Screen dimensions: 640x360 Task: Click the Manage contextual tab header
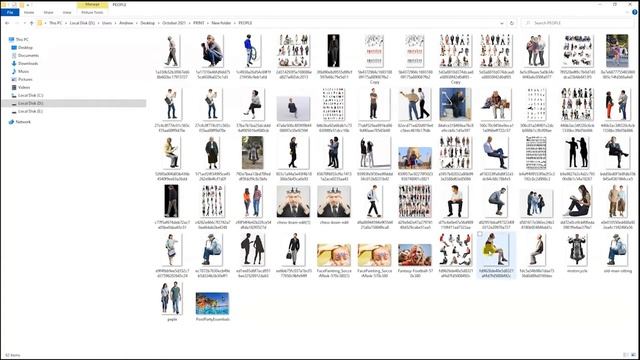point(92,4)
